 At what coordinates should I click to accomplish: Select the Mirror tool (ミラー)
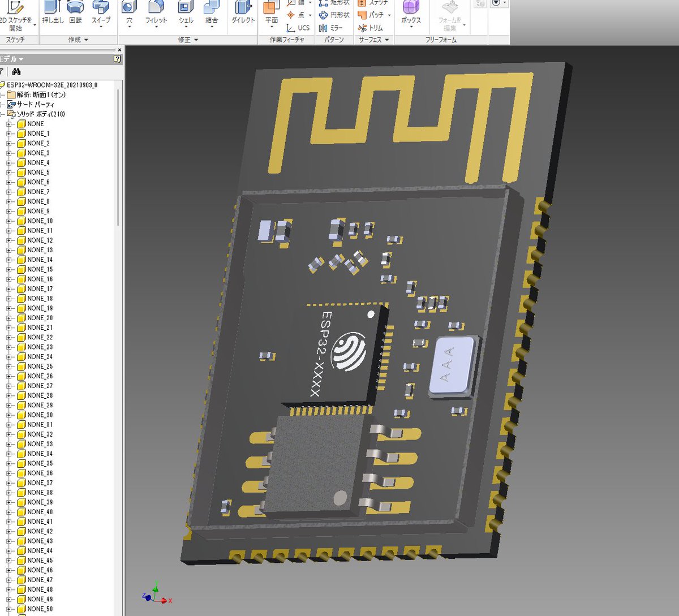(x=331, y=28)
